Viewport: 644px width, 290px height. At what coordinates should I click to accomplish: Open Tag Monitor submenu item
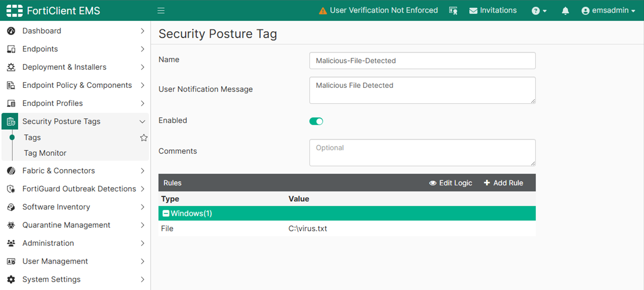[x=45, y=153]
